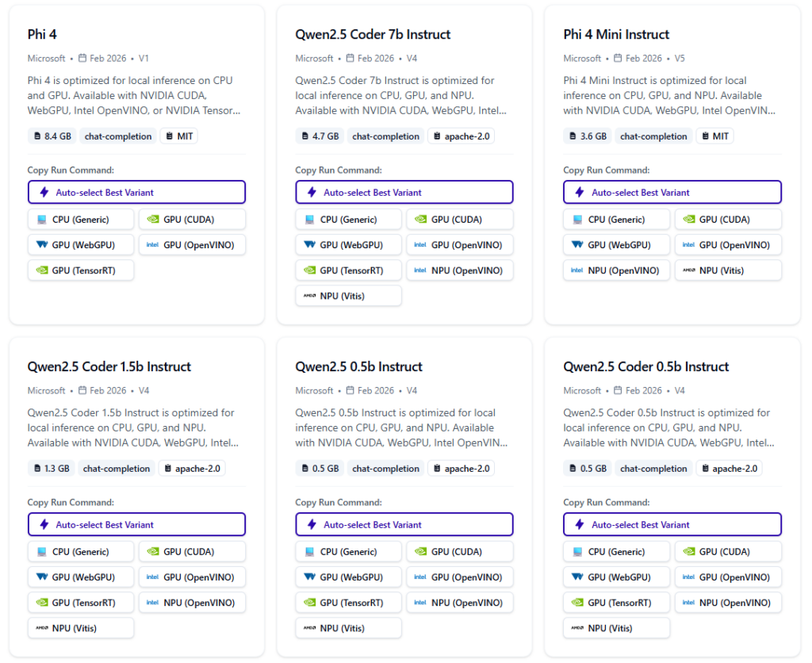Click Auto-select Best Variant on Qwen2.5 Coder 7b
The width and height of the screenshot is (812, 663).
pyautogui.click(x=404, y=192)
